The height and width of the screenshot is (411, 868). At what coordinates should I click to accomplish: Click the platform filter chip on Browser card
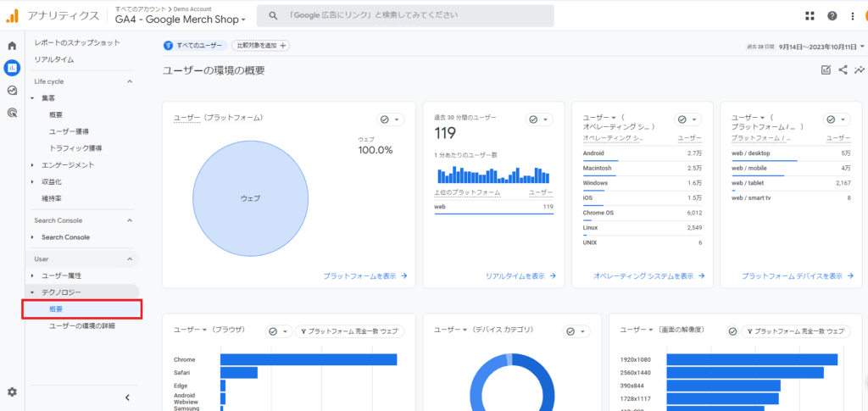click(x=350, y=331)
